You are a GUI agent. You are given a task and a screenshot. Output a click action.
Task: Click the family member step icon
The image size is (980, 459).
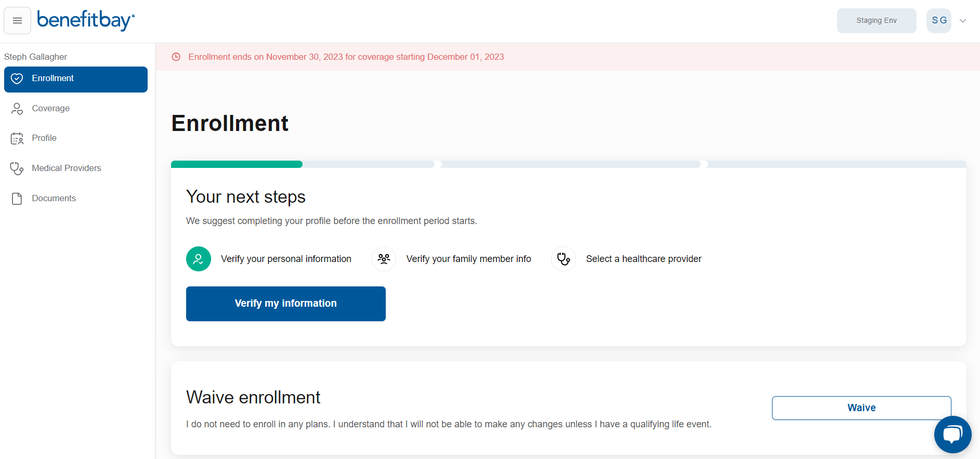pyautogui.click(x=384, y=259)
